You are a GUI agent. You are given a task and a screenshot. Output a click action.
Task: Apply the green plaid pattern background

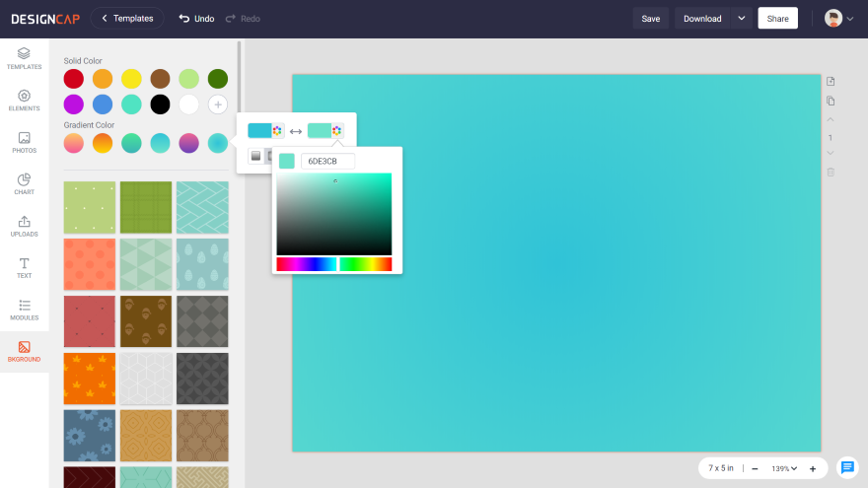coord(146,207)
